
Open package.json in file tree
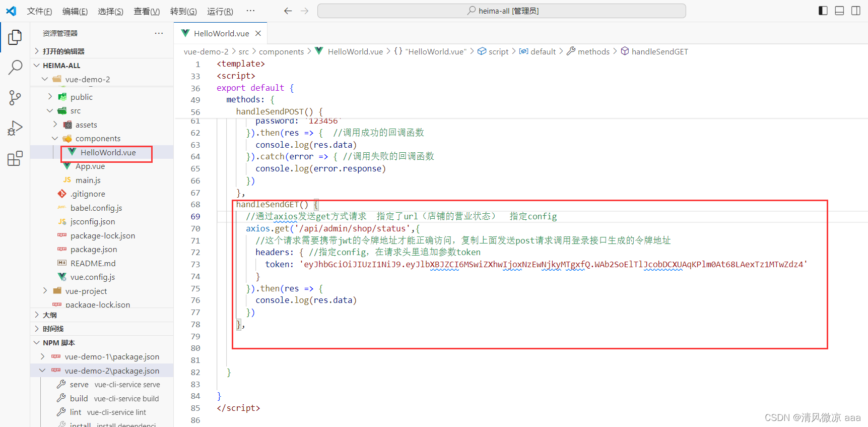coord(102,250)
